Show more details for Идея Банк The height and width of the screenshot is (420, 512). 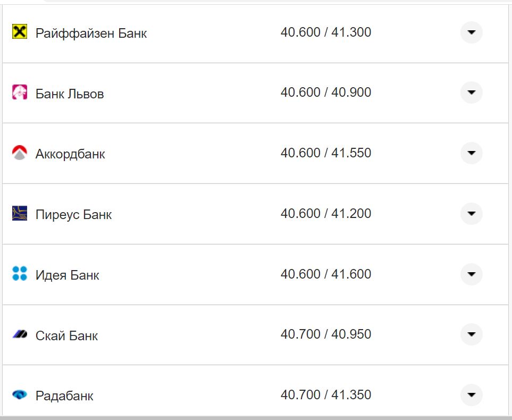tap(471, 274)
